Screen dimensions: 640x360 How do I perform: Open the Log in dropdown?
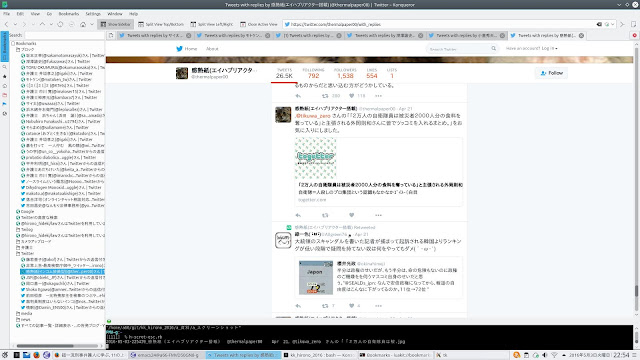pos(532,48)
